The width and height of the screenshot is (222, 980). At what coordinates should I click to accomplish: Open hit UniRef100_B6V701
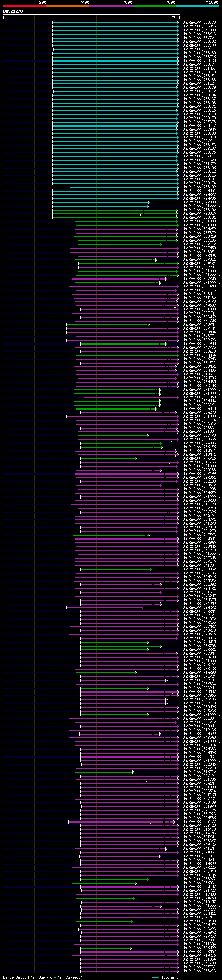click(199, 38)
